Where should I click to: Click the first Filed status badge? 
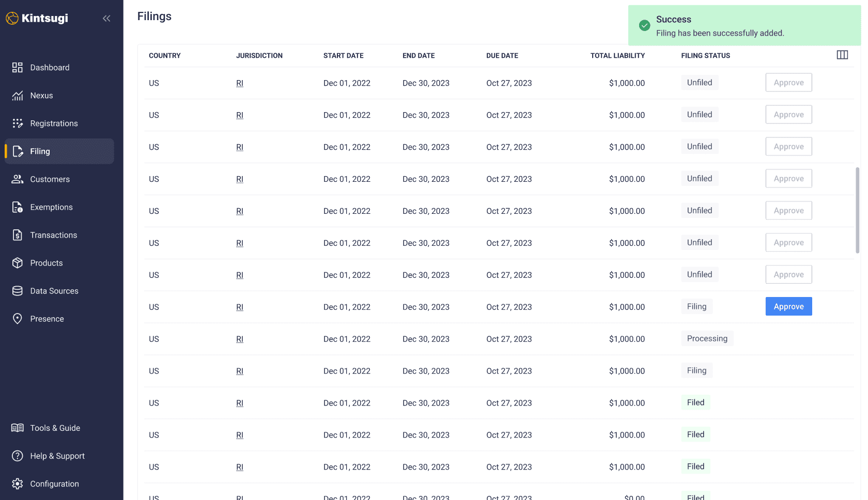point(695,402)
